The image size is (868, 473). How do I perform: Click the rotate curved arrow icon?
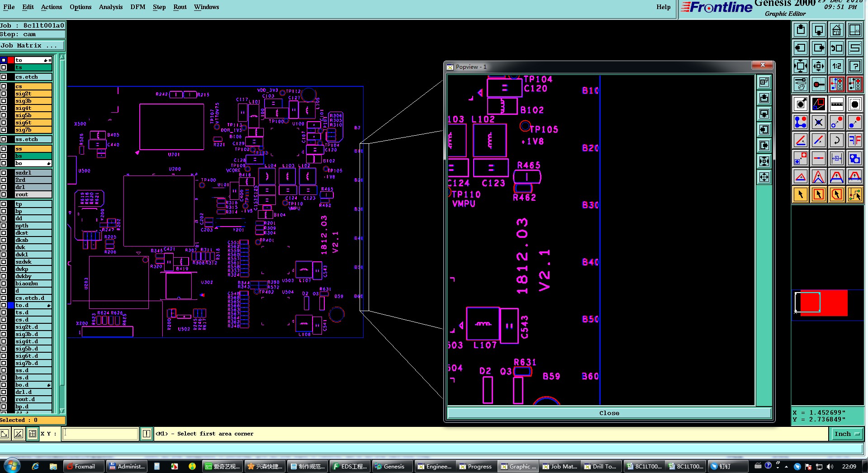pyautogui.click(x=837, y=140)
